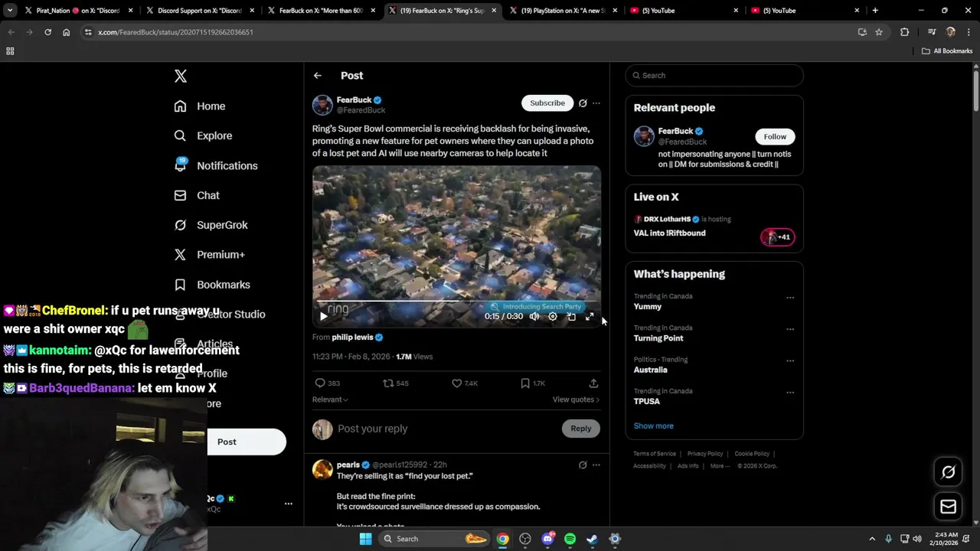980x551 pixels.
Task: Open View quotes link
Action: tap(576, 399)
